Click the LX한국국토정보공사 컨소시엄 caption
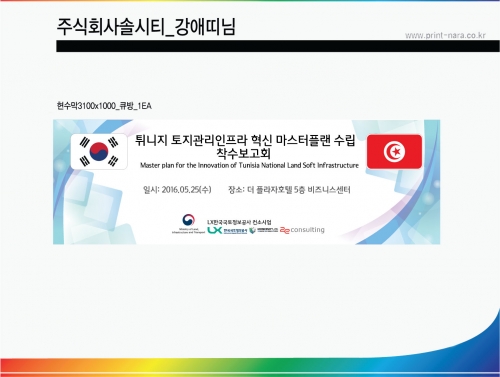500x377 pixels. [x=239, y=222]
